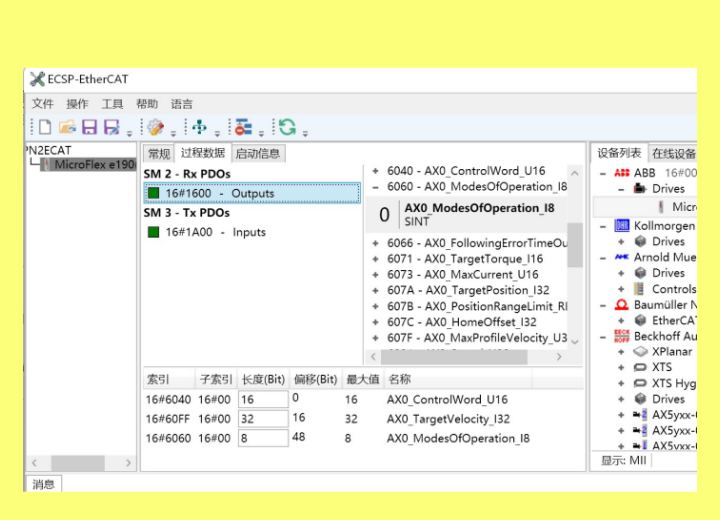Expand the Beckhoff XPlanar node

point(622,352)
